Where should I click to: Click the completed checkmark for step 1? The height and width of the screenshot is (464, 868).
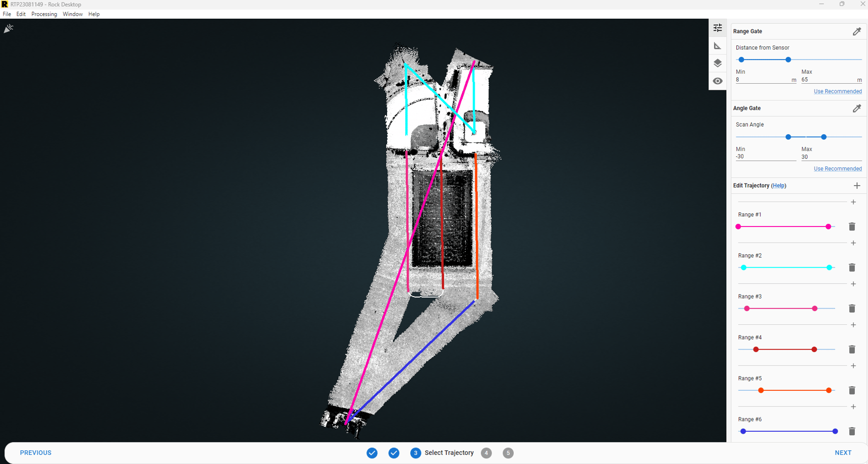click(372, 453)
